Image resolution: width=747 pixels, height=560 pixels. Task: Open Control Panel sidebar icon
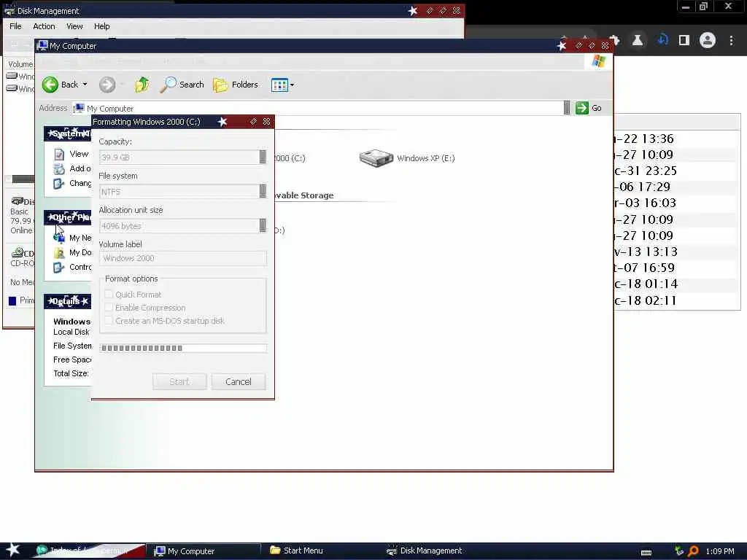59,267
